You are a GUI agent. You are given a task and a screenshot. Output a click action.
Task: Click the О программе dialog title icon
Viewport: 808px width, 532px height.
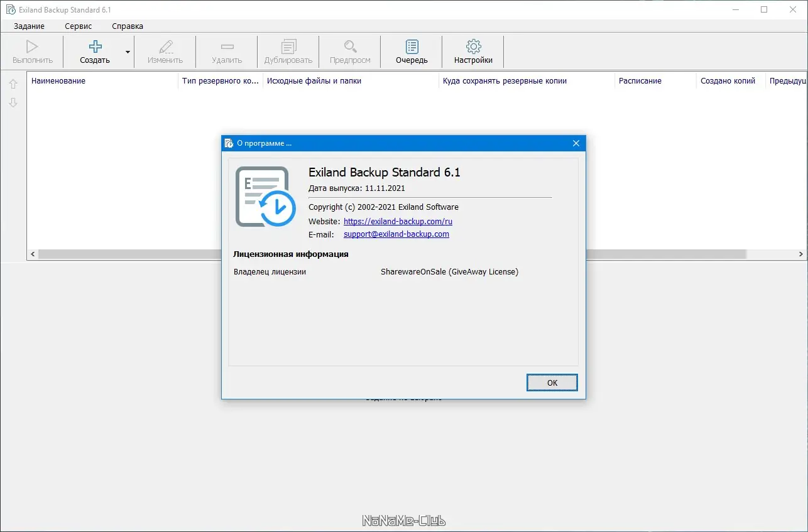pyautogui.click(x=229, y=143)
